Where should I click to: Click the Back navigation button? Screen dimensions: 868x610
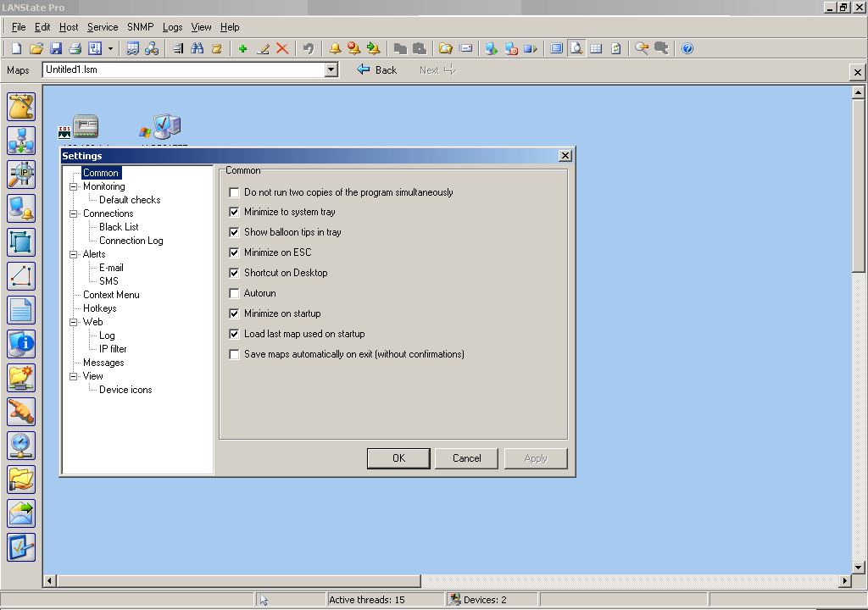pyautogui.click(x=377, y=69)
